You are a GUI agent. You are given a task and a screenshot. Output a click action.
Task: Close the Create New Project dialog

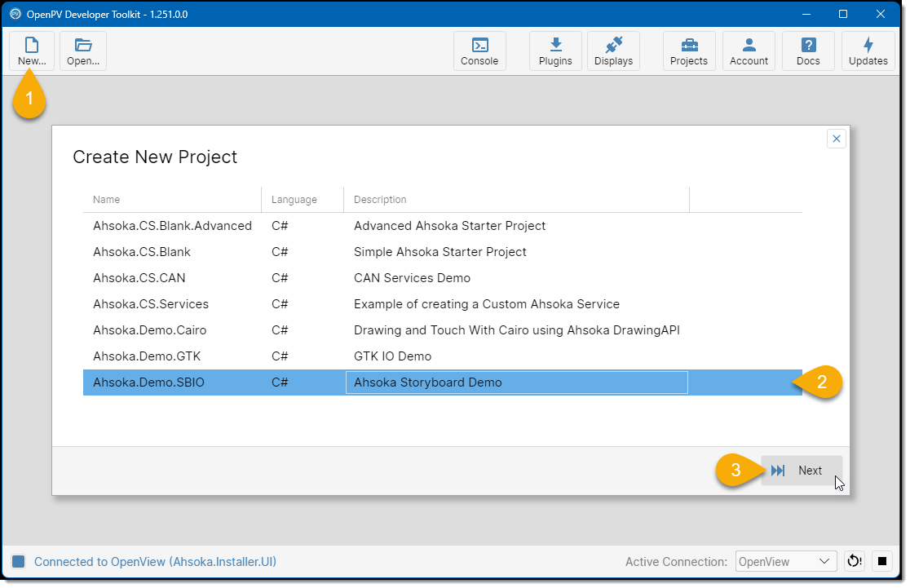(x=837, y=139)
